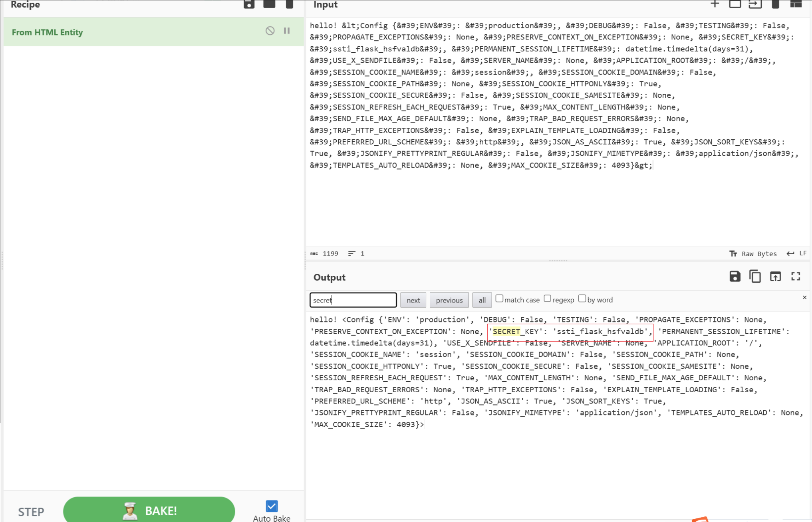Disable the From HTML Entity operation

(x=270, y=31)
